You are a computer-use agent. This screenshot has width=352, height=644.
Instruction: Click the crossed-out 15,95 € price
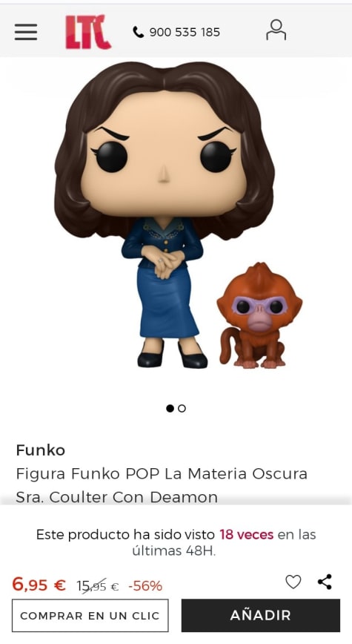[x=98, y=586]
